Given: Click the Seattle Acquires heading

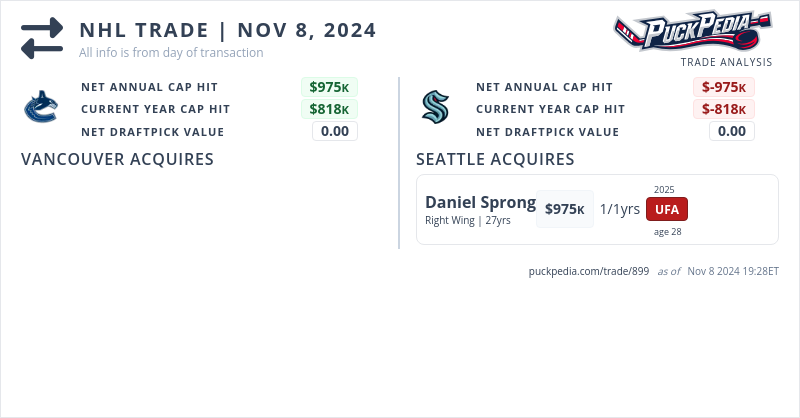Looking at the screenshot, I should [495, 159].
